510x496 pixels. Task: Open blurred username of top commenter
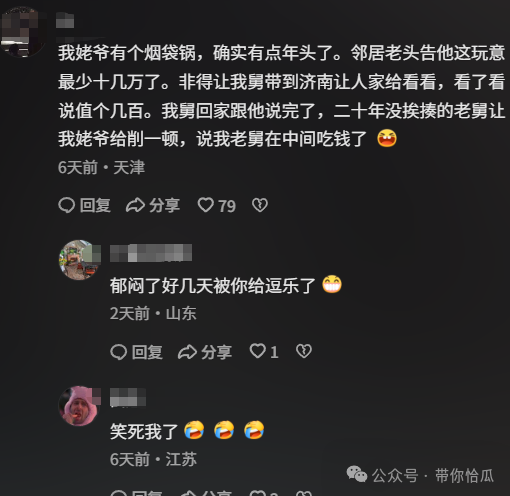pyautogui.click(x=65, y=20)
